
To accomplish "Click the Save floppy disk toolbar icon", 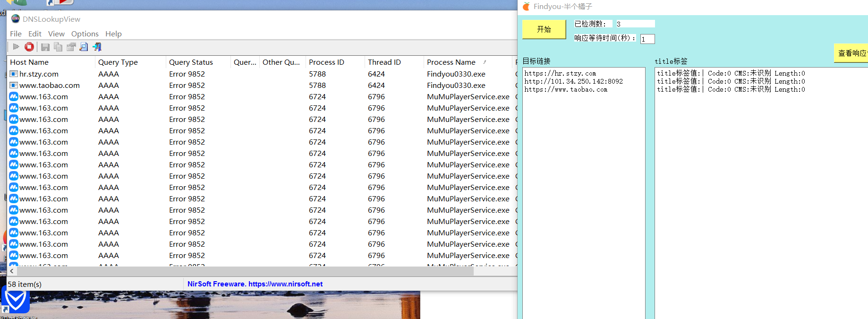I will pos(45,47).
